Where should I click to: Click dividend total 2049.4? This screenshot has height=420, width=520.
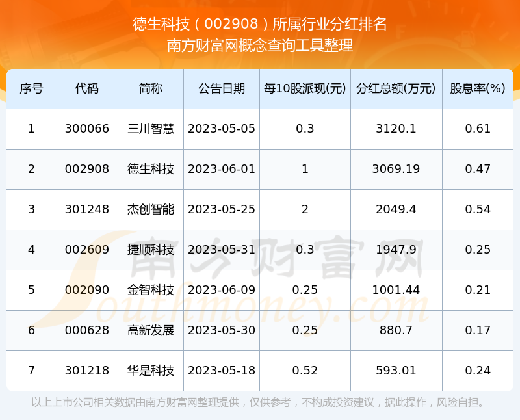point(396,209)
